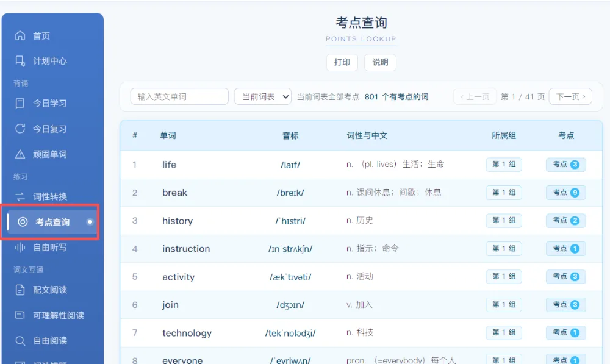Open 考点 3 badge for activity
This screenshot has width=610, height=364.
[565, 276]
